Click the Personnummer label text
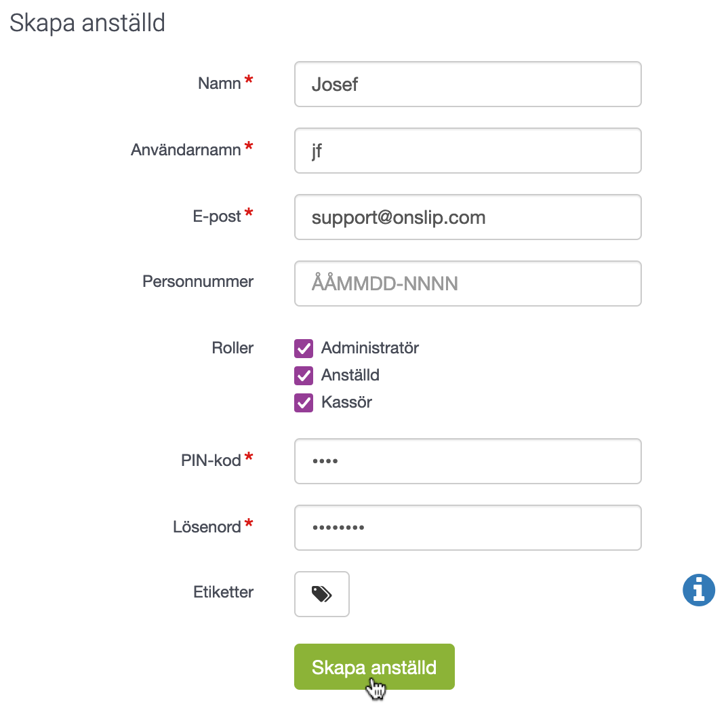Screen dimensions: 728x723 [x=198, y=281]
